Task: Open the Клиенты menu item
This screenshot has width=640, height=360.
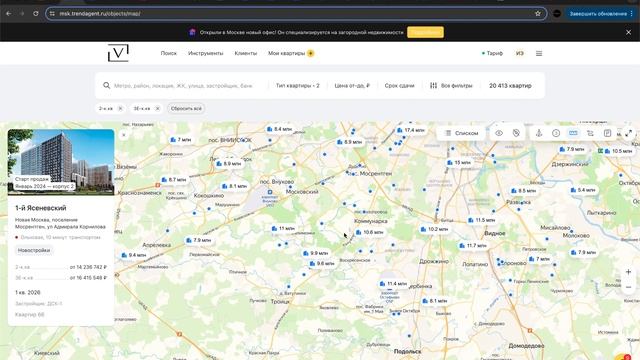Action: (x=246, y=53)
